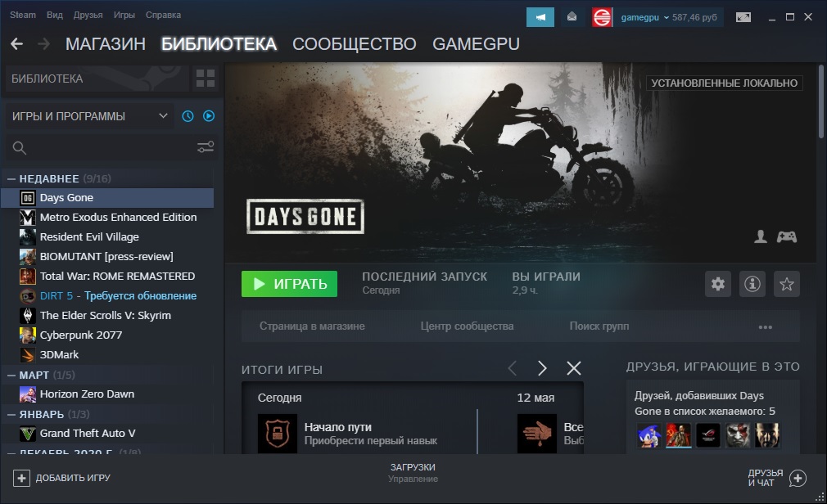Viewport: 827px width, 504px height.
Task: Open the GAMEGPU profile tab
Action: click(476, 43)
